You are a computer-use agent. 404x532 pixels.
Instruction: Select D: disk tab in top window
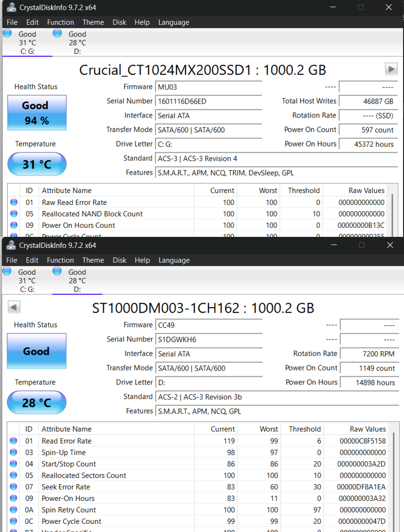[x=77, y=43]
